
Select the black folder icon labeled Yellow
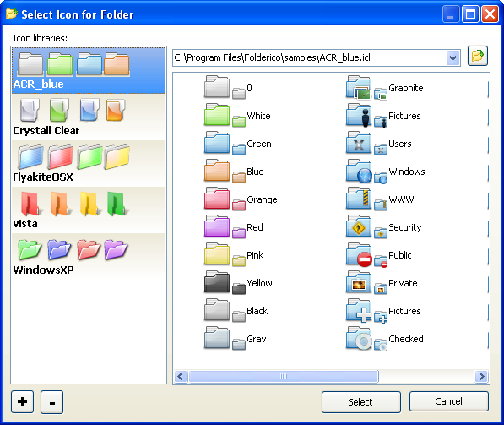[x=238, y=283]
